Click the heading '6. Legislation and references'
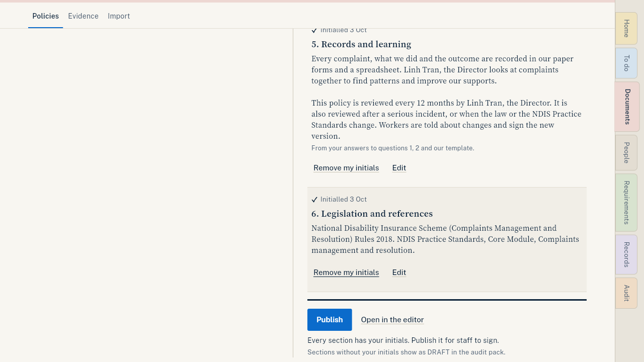 372,214
